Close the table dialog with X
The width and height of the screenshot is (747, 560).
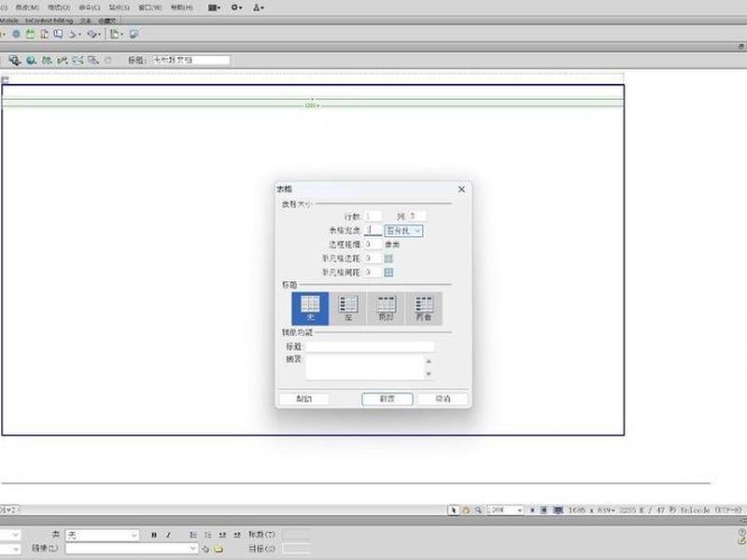tap(461, 189)
